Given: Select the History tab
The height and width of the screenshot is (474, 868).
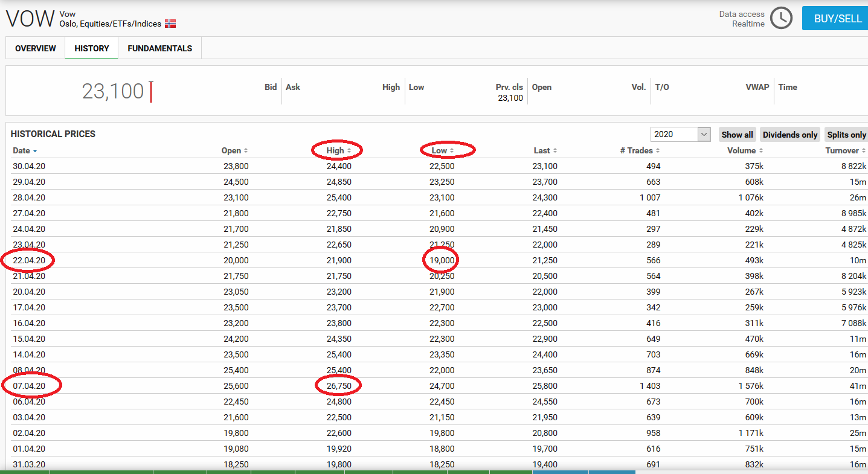Looking at the screenshot, I should click(x=92, y=48).
